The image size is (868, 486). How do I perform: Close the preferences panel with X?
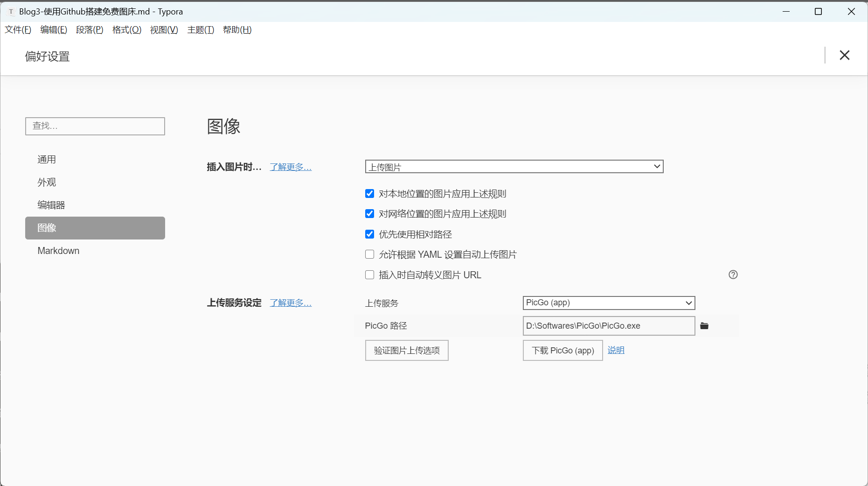tap(844, 55)
